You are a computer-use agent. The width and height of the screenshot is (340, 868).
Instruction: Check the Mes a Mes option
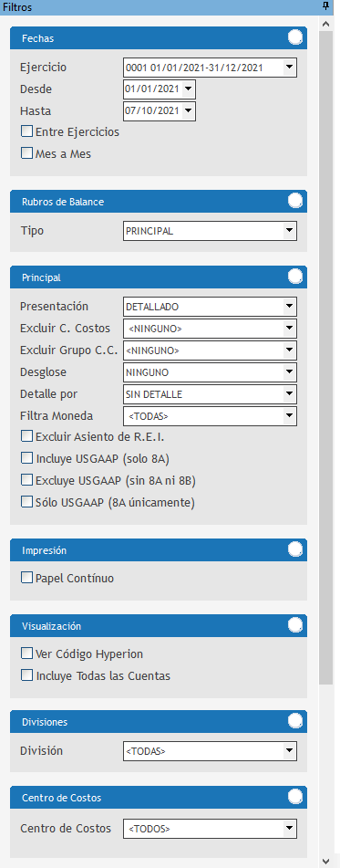tap(26, 153)
